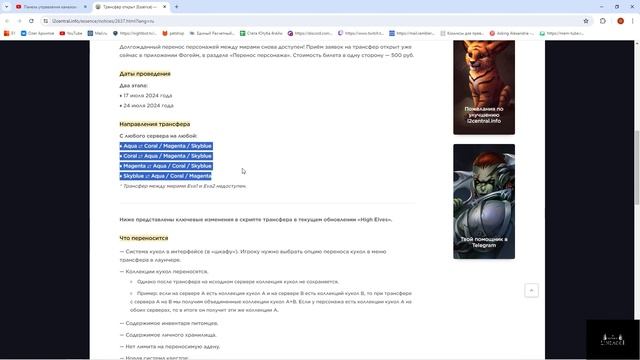This screenshot has width=640, height=360.
Task: Select the l2central transfer tab
Action: 130,7
